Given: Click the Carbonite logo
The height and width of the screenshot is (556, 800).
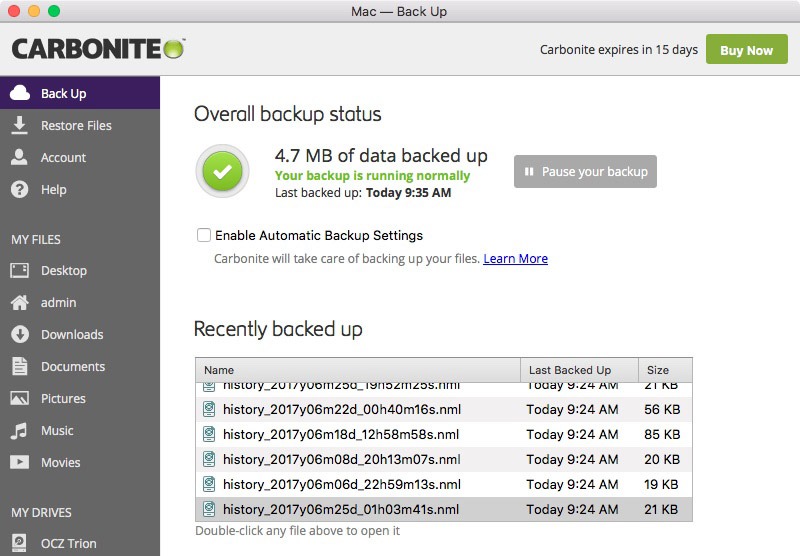Looking at the screenshot, I should coord(98,49).
